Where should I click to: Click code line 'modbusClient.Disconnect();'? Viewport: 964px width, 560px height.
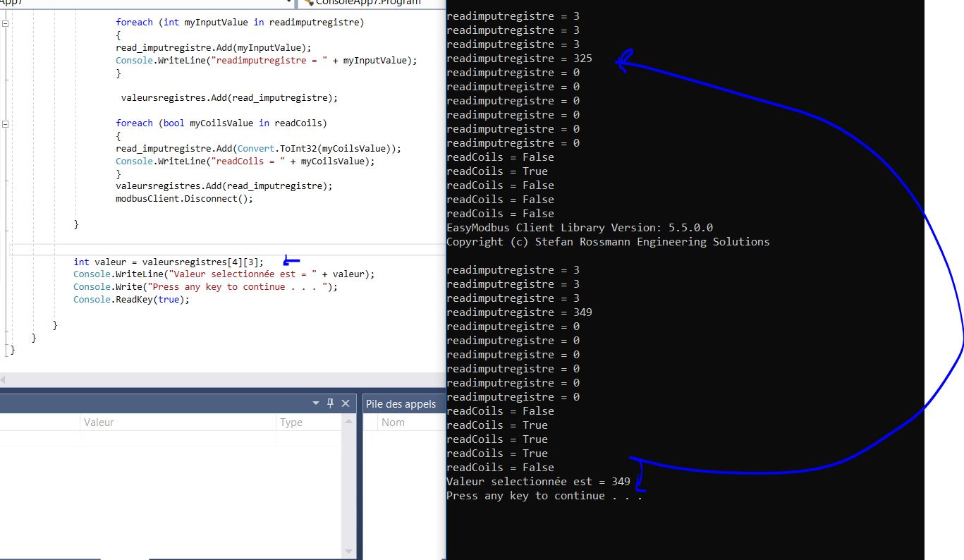pos(184,199)
